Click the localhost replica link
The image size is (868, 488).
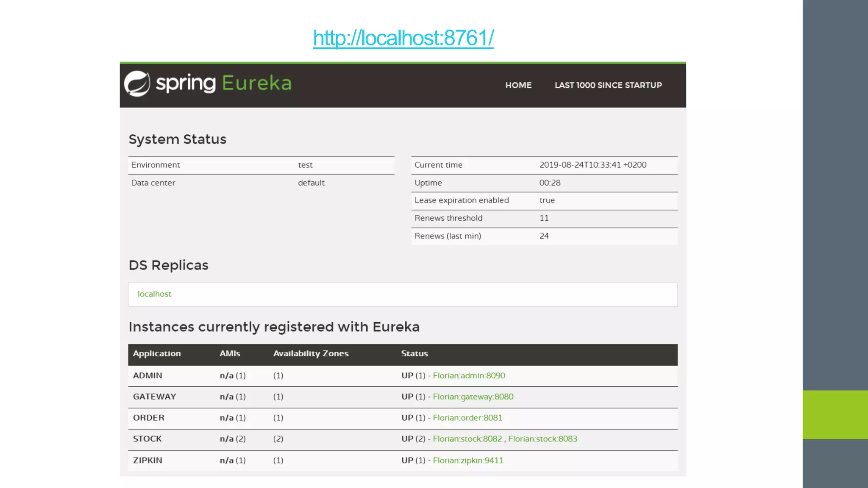coord(154,294)
